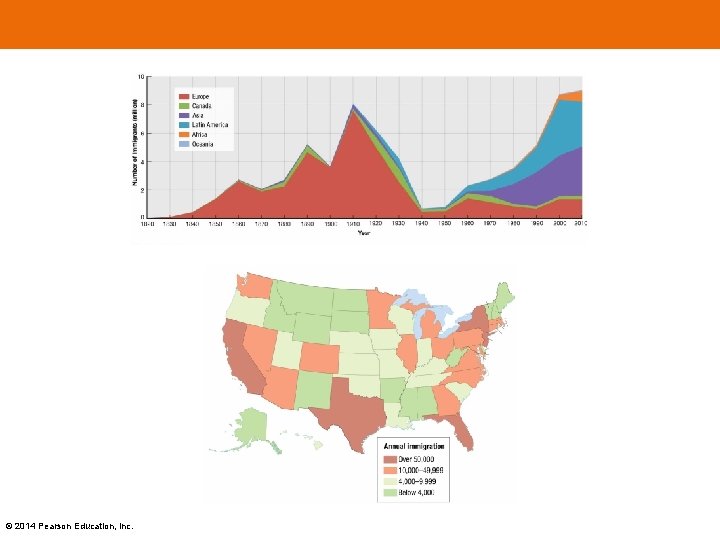Click the '© 2014 Pearson Education, Inc.' text

[69, 526]
